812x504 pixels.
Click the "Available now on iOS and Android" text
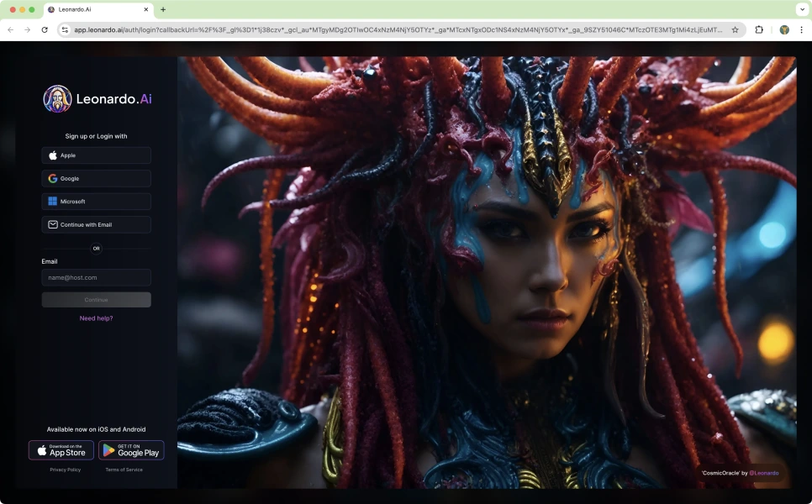pos(97,429)
